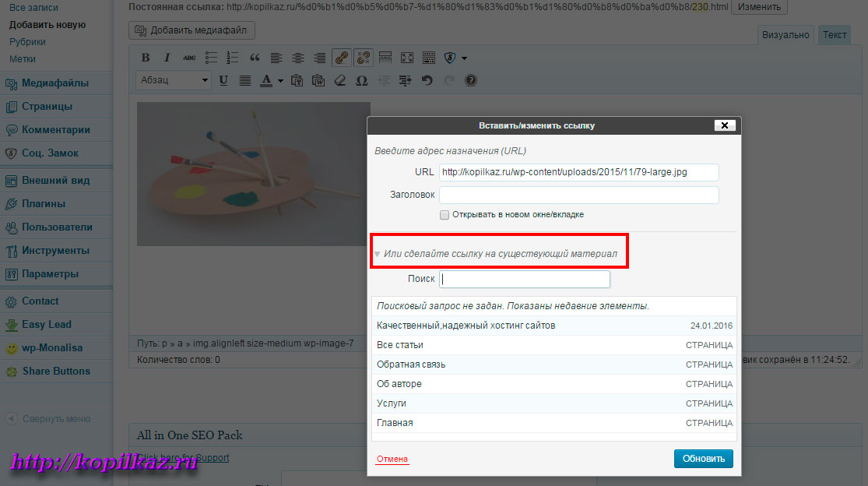Viewport: 868px width, 486px height.
Task: Collapse the admin menu via Свернуть меню
Action: click(x=48, y=419)
